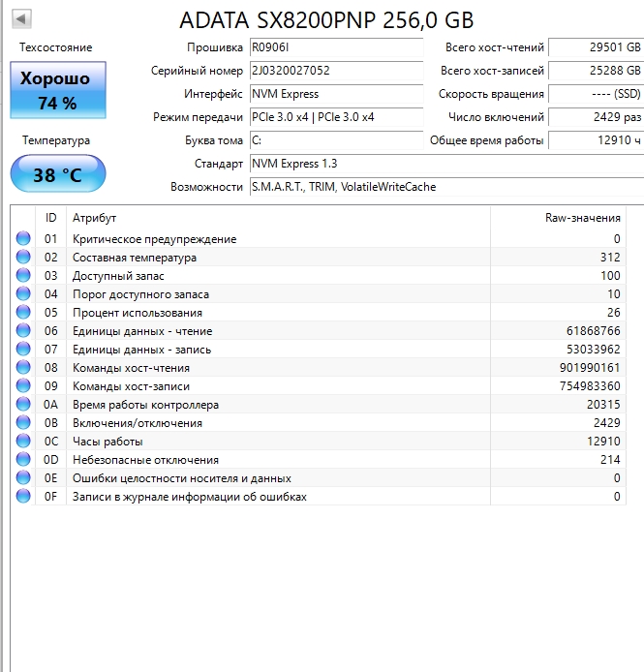Click the Стандарт field NVM Express 1.3
644x672 pixels.
click(446, 164)
